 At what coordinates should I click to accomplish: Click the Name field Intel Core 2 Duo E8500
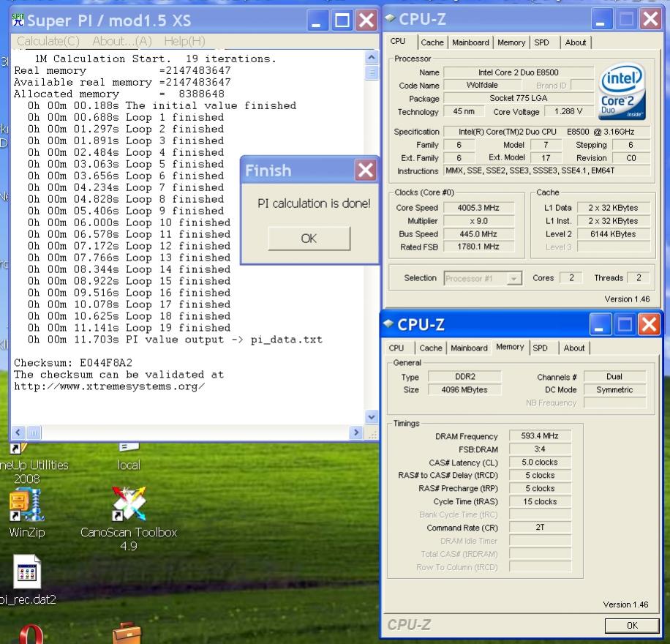point(519,72)
